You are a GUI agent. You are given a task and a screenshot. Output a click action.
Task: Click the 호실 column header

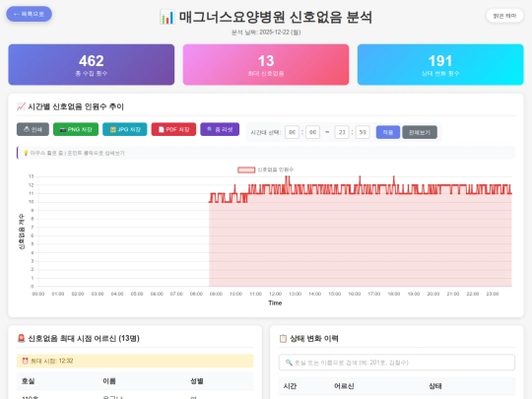(x=29, y=381)
